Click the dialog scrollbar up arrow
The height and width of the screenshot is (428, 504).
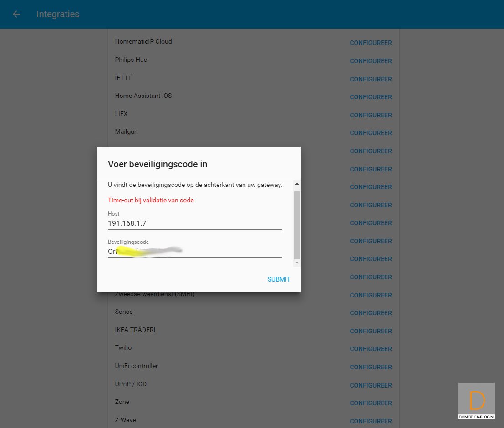click(x=297, y=184)
